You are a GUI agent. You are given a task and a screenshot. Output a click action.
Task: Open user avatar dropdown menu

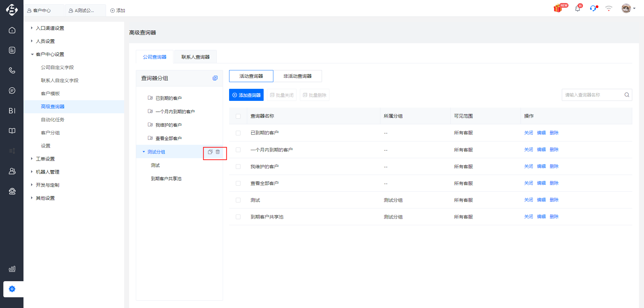tap(628, 8)
